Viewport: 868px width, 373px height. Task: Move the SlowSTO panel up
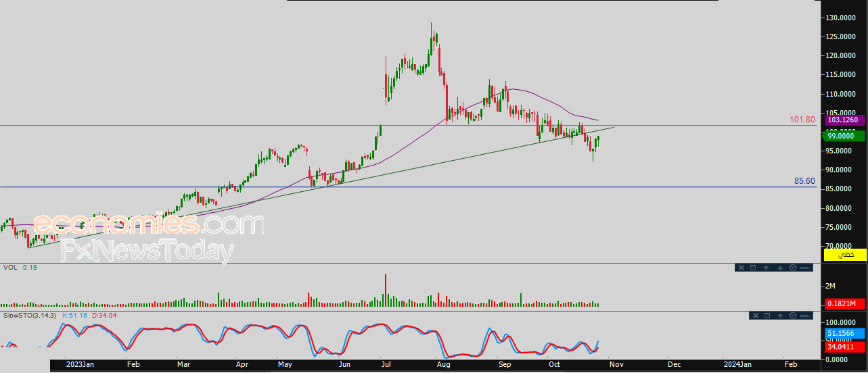780,316
